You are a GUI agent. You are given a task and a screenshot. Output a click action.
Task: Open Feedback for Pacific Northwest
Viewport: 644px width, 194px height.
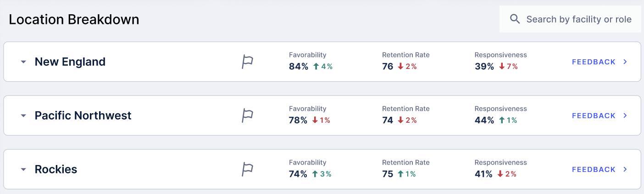point(594,116)
